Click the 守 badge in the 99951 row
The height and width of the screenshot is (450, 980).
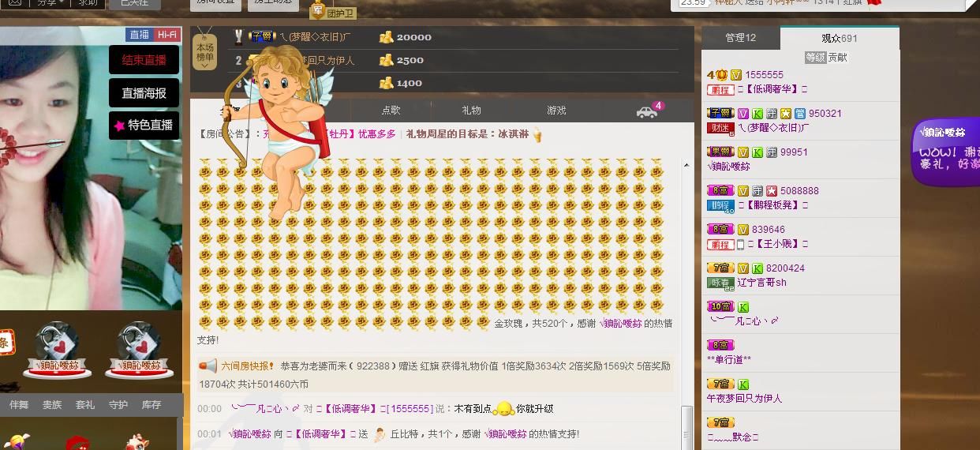pos(772,152)
